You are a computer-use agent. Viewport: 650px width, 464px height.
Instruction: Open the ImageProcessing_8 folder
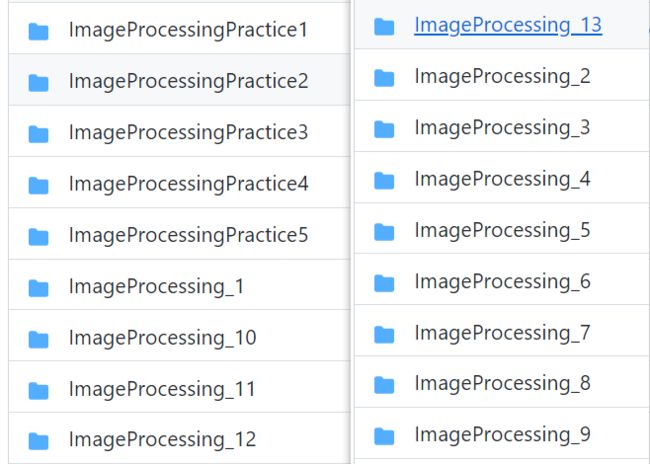coord(502,384)
